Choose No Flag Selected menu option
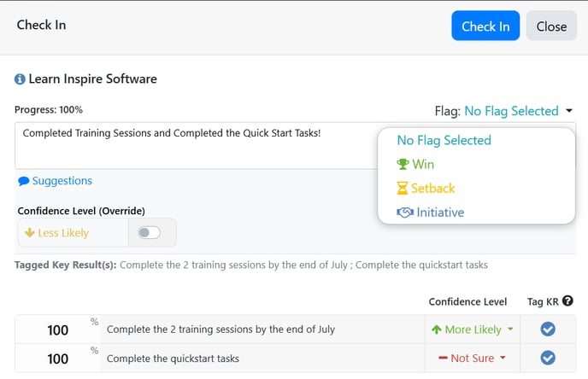588x379 pixels. 444,141
